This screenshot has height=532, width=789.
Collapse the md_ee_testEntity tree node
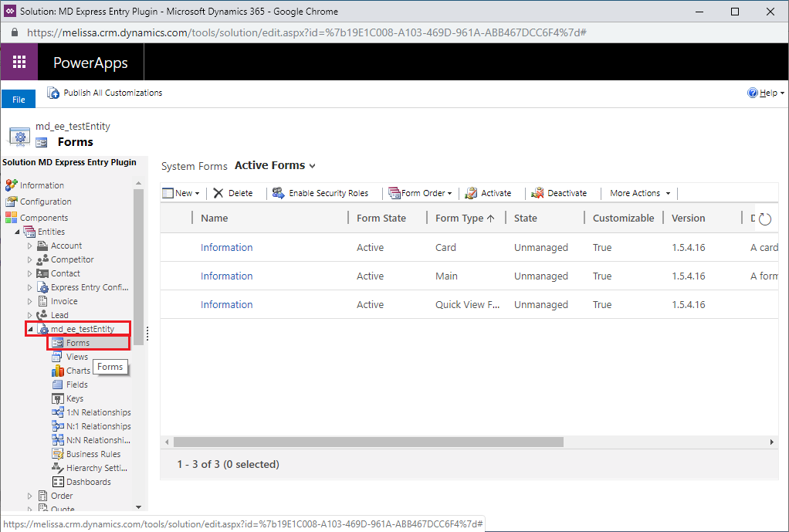30,329
